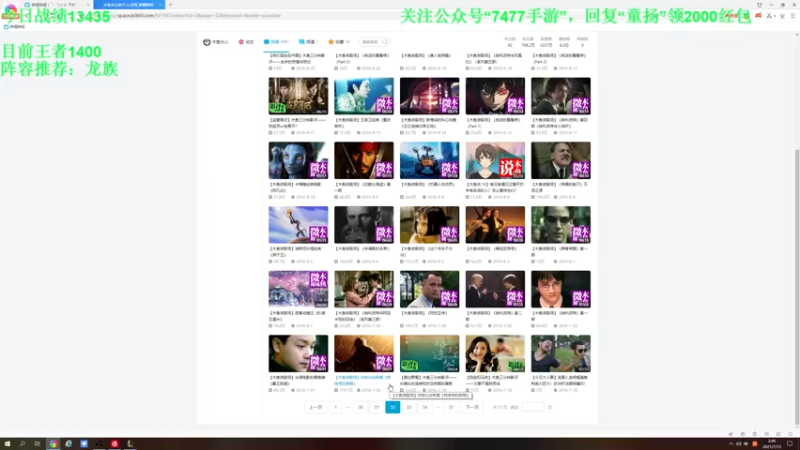Open the Lion King Pride Rock thumbnail
The image size is (800, 450).
click(298, 224)
